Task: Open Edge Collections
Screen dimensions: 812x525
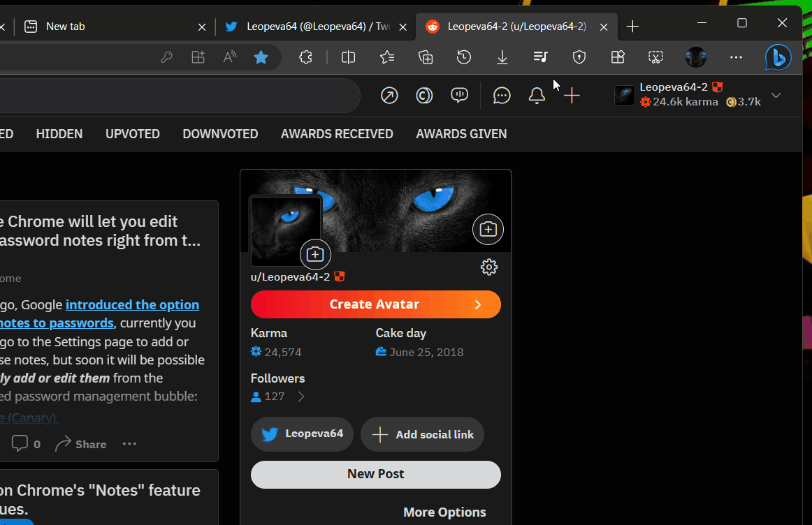Action: (x=426, y=57)
